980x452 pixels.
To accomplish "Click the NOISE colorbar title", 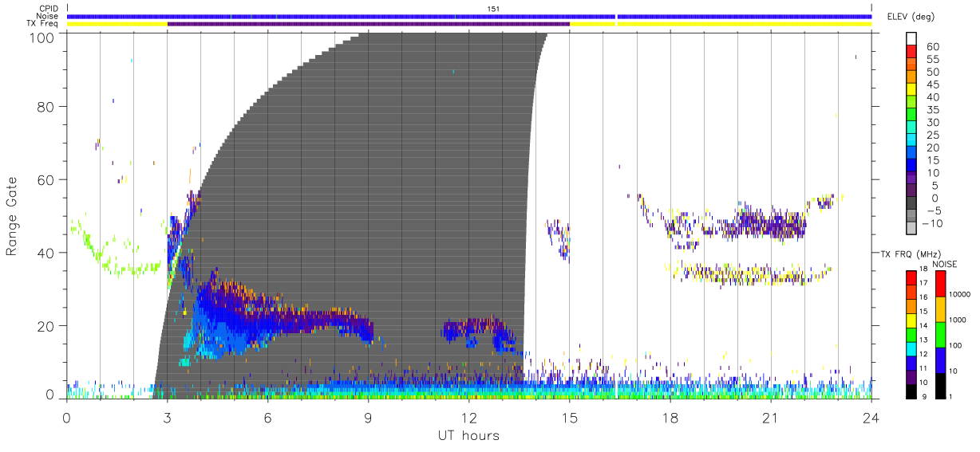I will click(943, 264).
